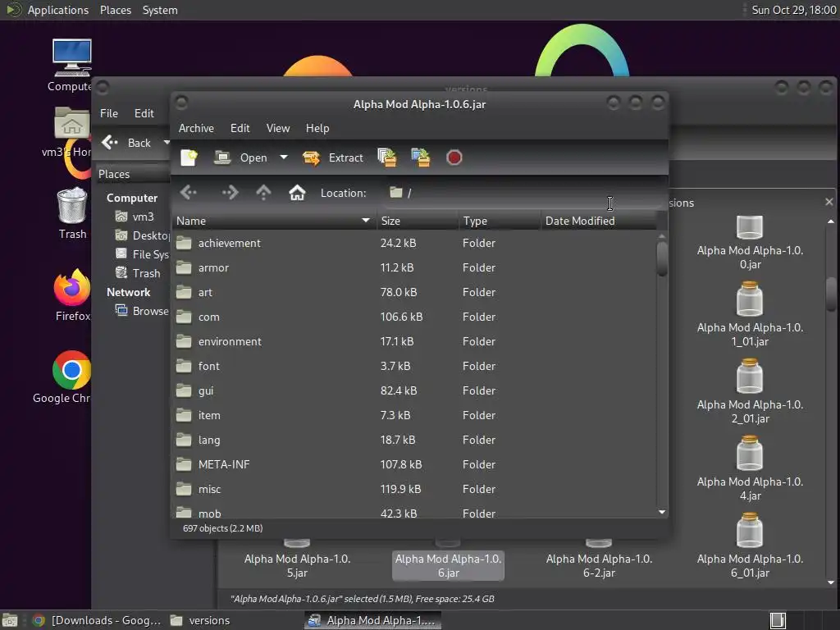Select the item folder

414,416
